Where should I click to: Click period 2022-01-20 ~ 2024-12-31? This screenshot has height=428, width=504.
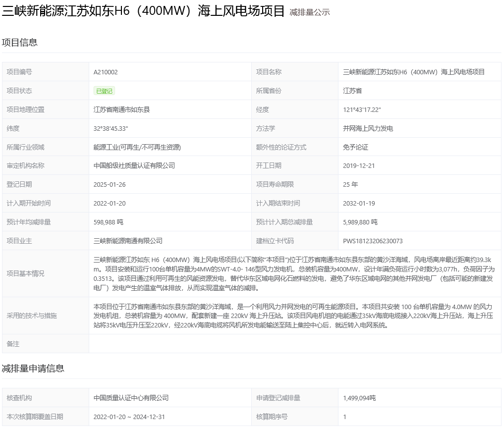tap(129, 417)
